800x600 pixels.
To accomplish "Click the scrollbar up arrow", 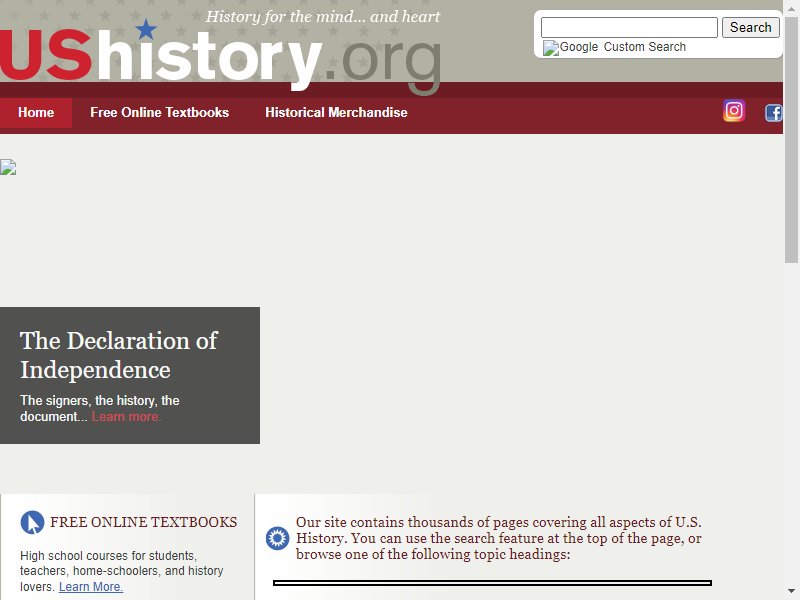I will coord(791,8).
